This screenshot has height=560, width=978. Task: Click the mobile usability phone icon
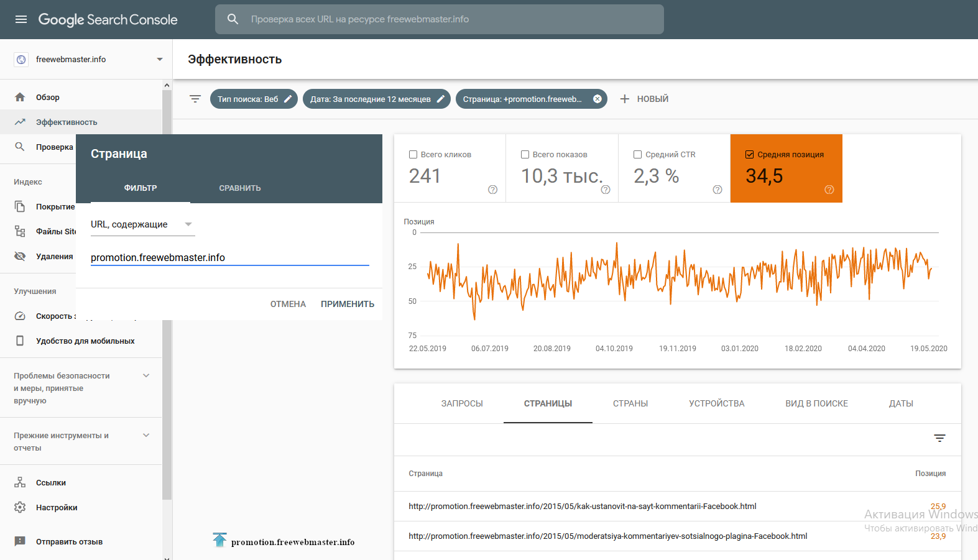[20, 341]
